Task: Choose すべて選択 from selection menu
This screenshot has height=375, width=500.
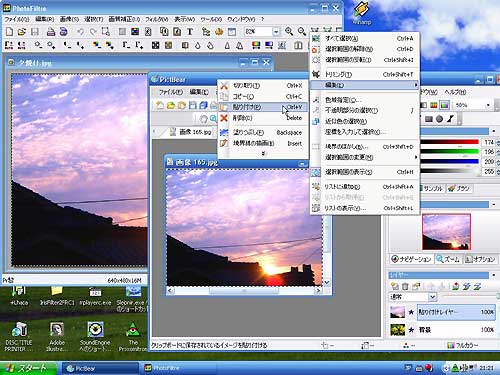Action: tap(365, 39)
